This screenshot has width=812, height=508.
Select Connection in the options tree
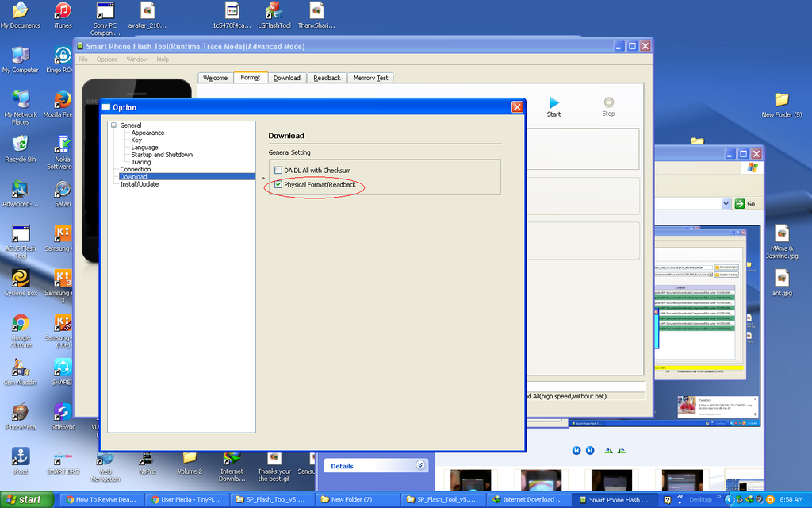136,169
